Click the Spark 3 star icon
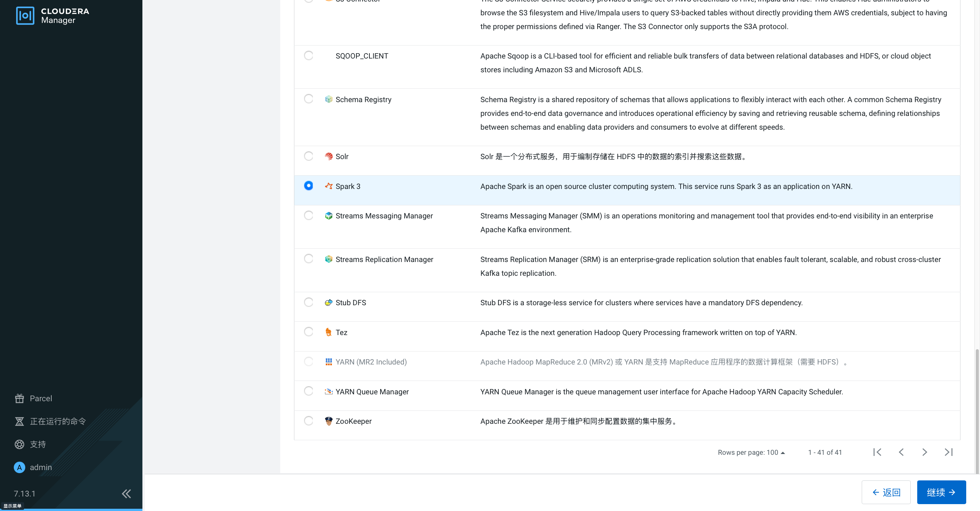Image resolution: width=980 pixels, height=511 pixels. coord(328,186)
